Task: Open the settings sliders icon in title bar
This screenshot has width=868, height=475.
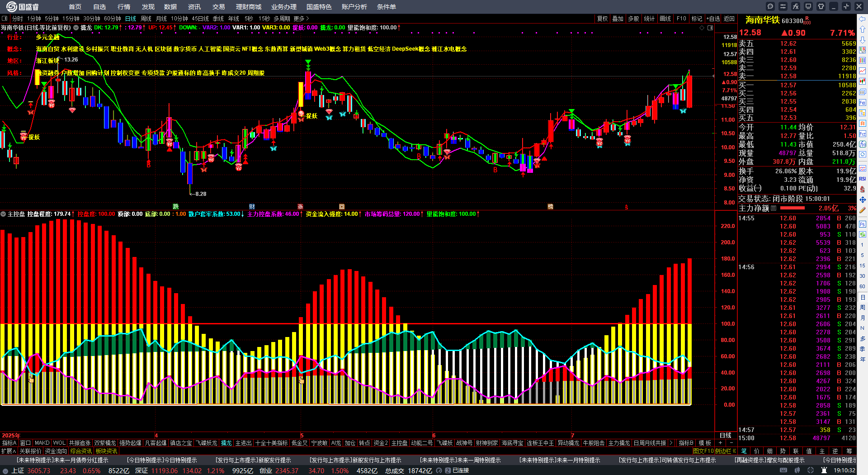Action: coord(783,6)
